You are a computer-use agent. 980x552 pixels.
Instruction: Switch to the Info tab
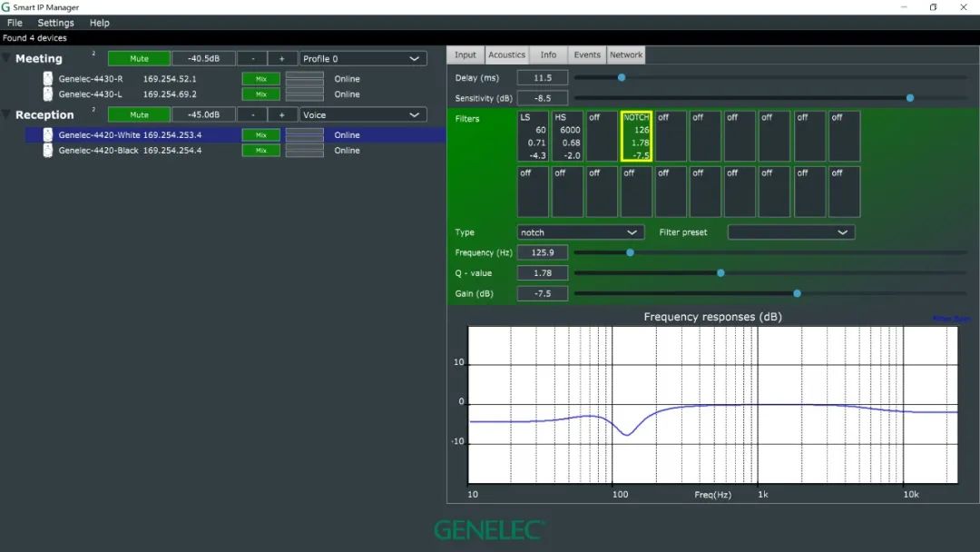[548, 55]
